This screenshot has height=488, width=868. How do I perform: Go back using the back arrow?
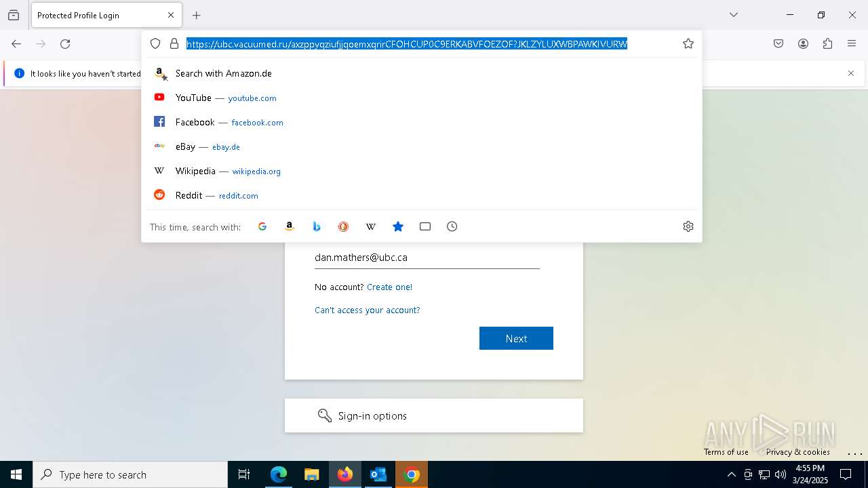16,44
